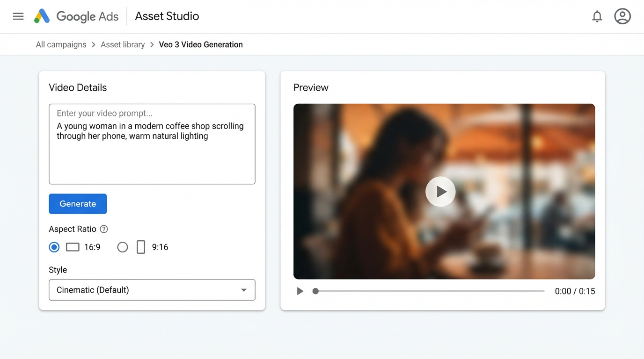This screenshot has width=644, height=359.
Task: Click the Generate button
Action: pyautogui.click(x=78, y=204)
